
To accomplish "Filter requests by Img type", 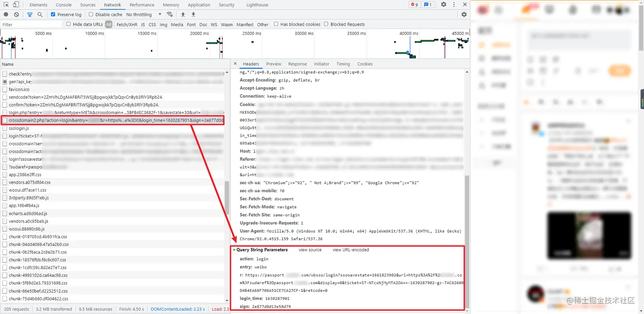I will 163,25.
